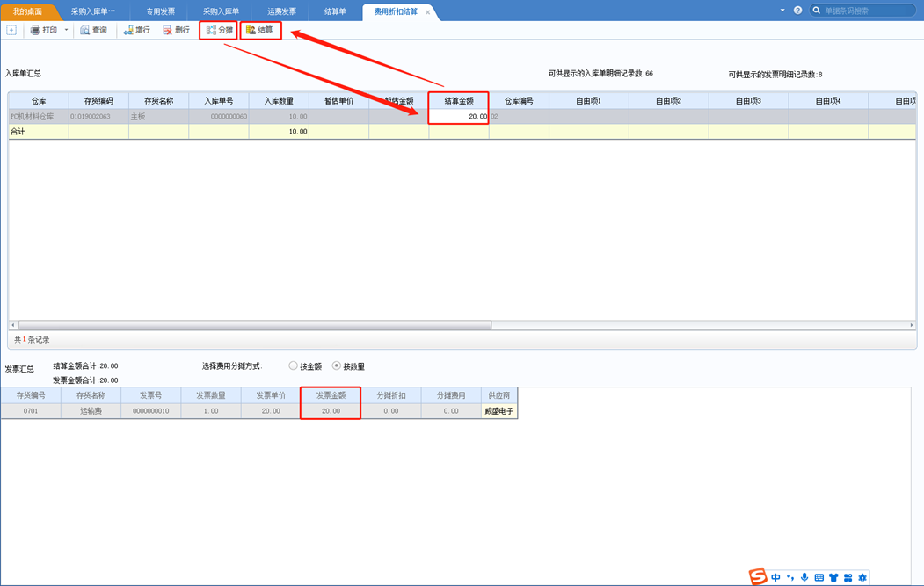This screenshot has height=586, width=924.
Task: Open the Sogou skin shirt icon
Action: pos(833,578)
